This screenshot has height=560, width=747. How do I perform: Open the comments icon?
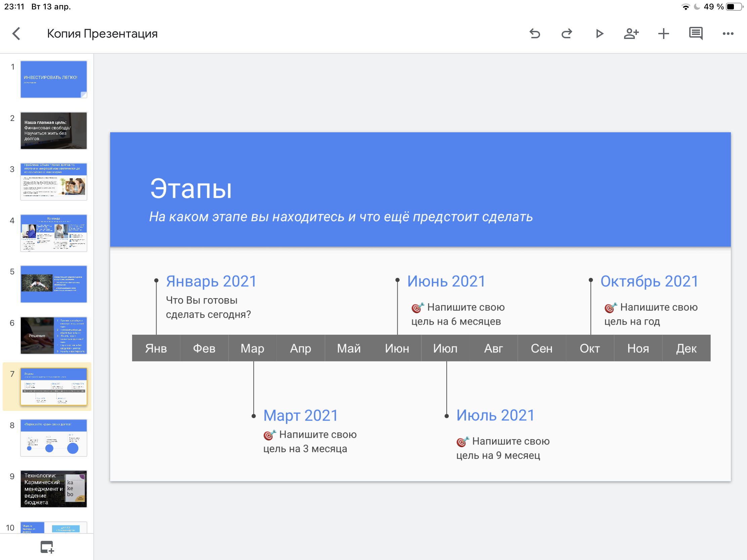click(696, 34)
